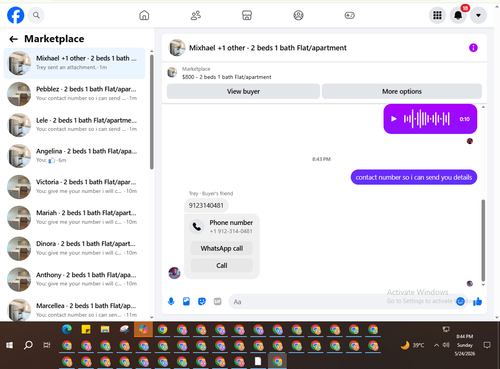The height and width of the screenshot is (369, 500).
Task: Open the Anthony conversation
Action: pyautogui.click(x=75, y=279)
